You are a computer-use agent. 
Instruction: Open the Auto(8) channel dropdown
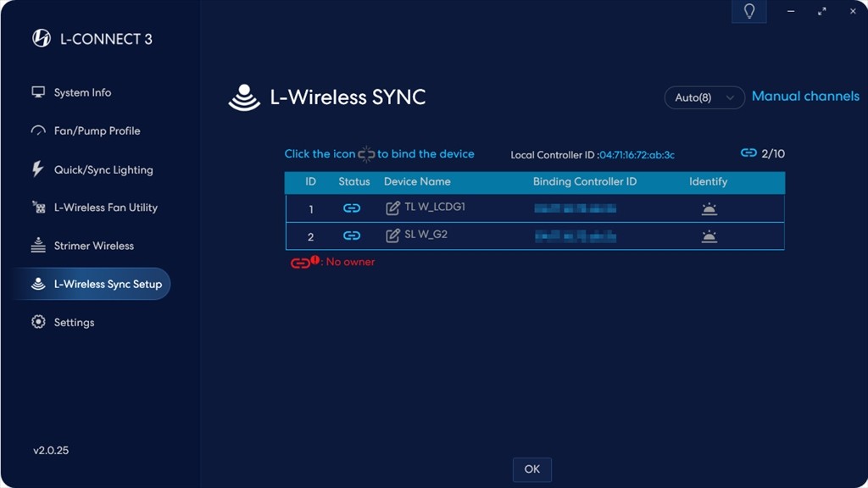click(704, 97)
